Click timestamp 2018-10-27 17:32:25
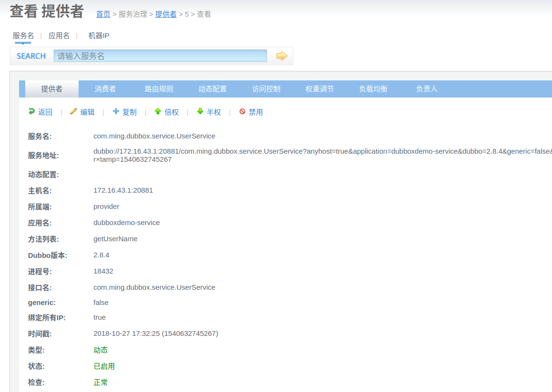552x392 pixels. [x=156, y=333]
